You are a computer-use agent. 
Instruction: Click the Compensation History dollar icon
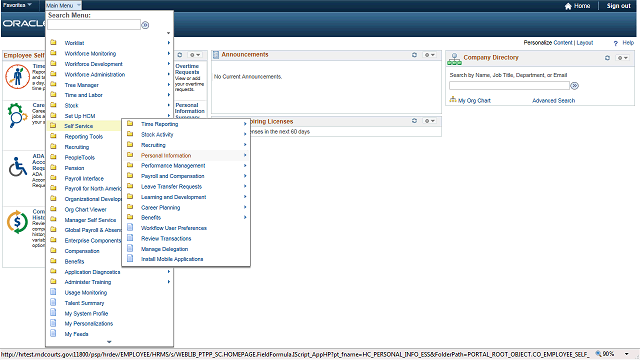17,222
